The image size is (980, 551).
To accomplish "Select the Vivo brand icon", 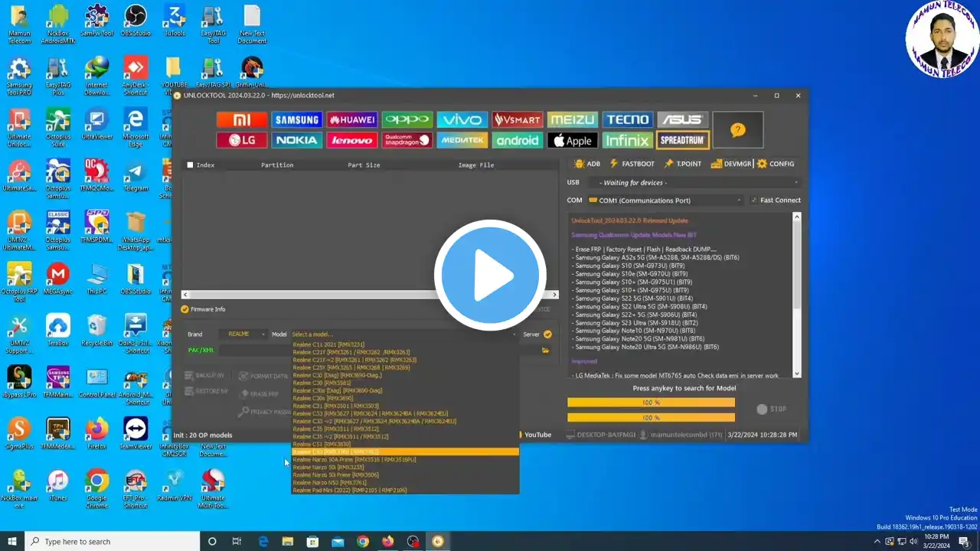I will click(462, 119).
